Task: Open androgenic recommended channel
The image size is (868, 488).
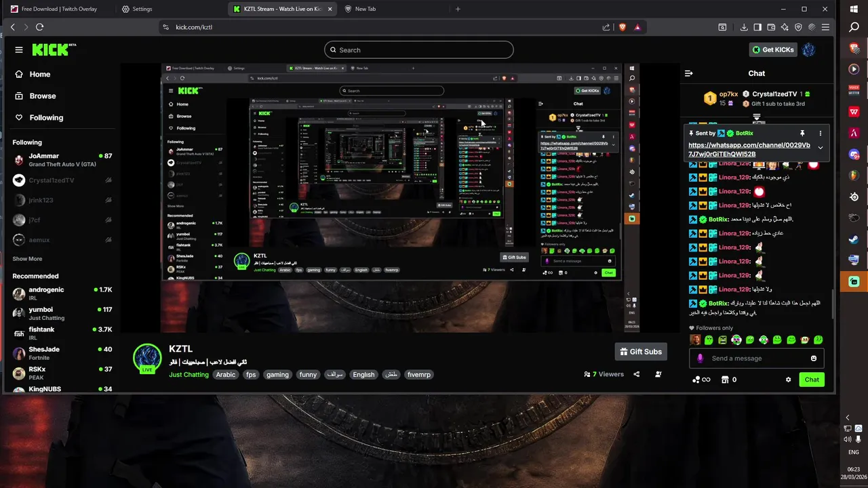Action: [62, 293]
